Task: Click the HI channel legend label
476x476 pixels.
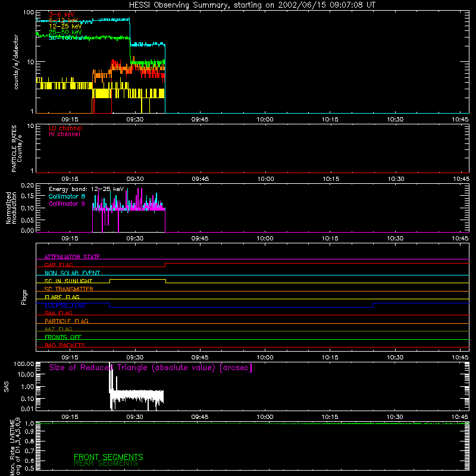Action: [x=64, y=134]
